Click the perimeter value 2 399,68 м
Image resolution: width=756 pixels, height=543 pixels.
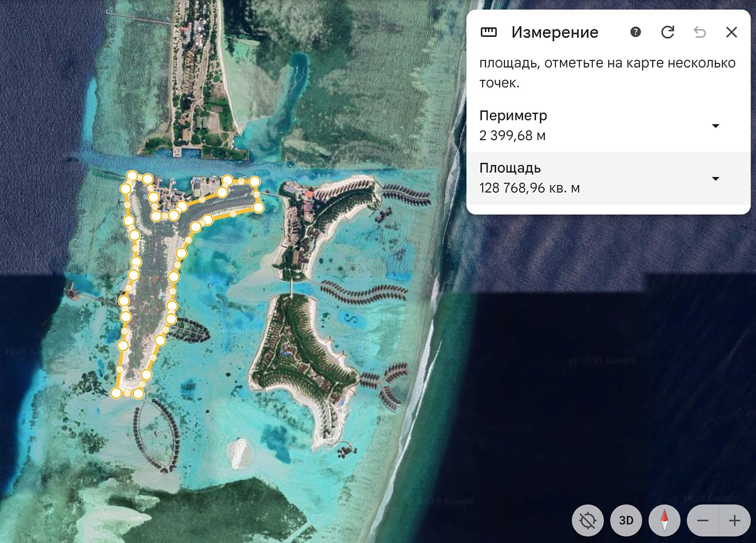[513, 135]
